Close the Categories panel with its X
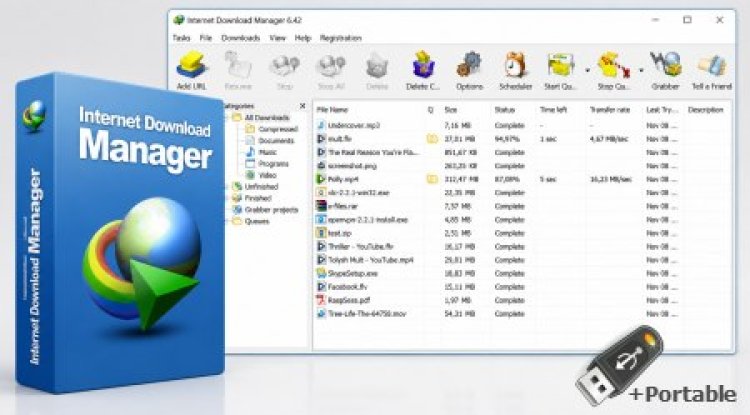Viewport: 750px width, 415px height. pyautogui.click(x=302, y=106)
